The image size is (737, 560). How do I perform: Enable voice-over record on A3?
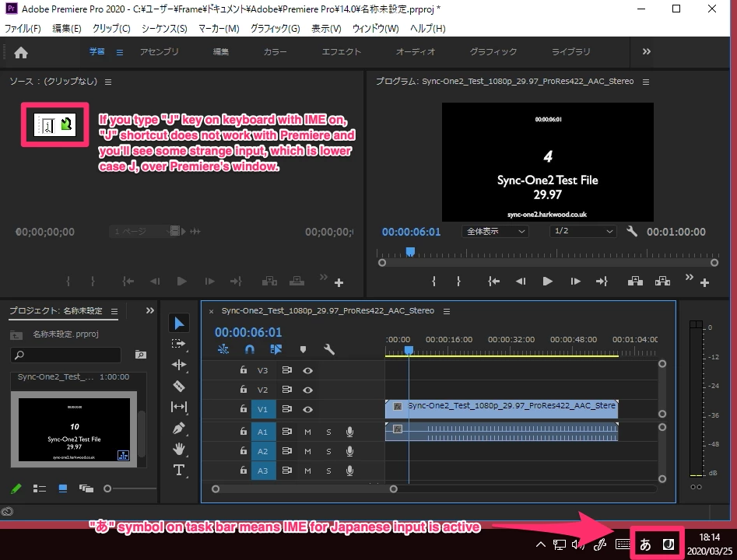[349, 471]
